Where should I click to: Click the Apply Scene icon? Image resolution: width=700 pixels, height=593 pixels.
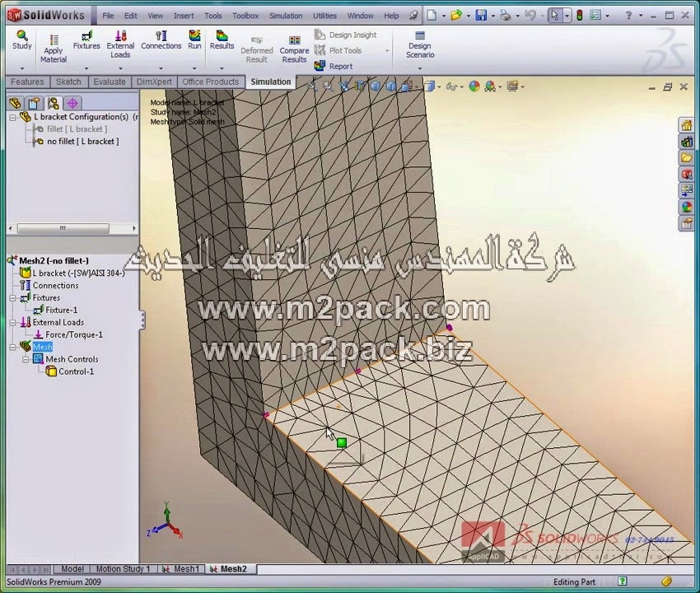(x=490, y=86)
